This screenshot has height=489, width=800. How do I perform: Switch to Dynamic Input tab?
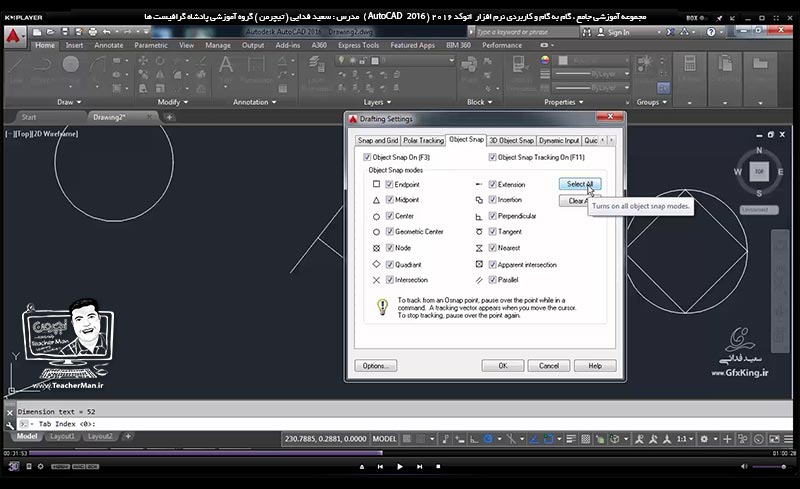coord(559,140)
